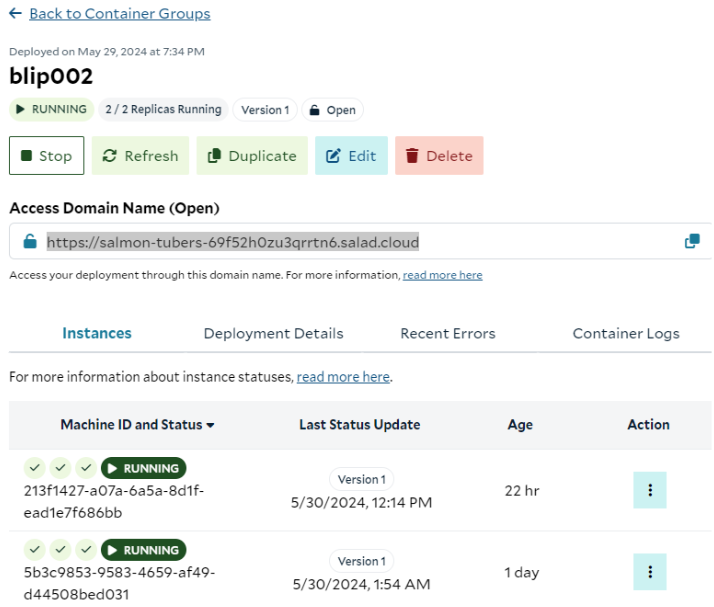Click third checkmark of instance 5b3c9853
The image size is (714, 607).
coord(86,550)
